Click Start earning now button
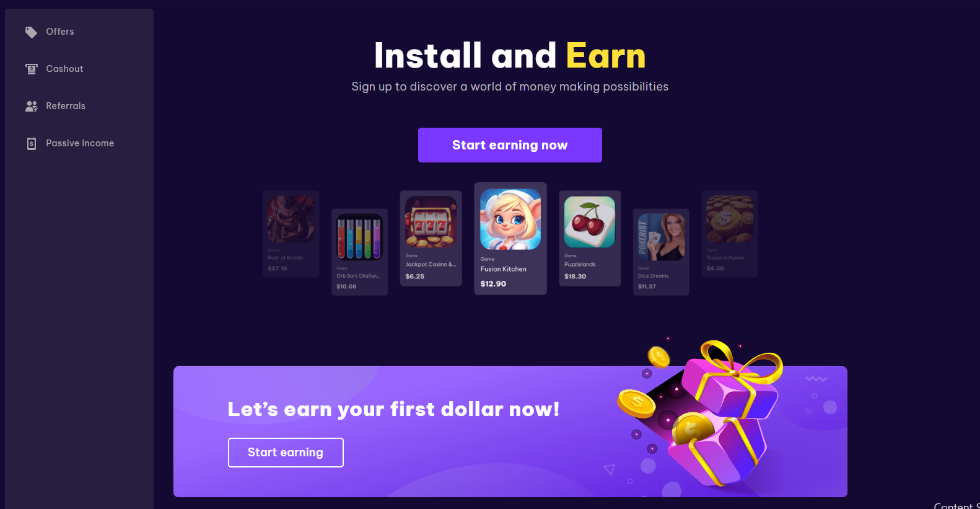 (x=510, y=145)
